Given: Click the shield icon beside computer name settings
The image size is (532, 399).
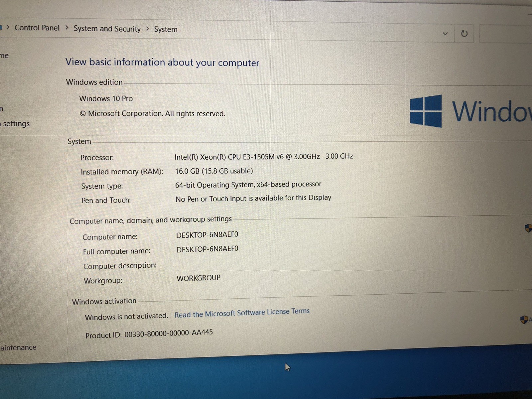Looking at the screenshot, I should 528,228.
